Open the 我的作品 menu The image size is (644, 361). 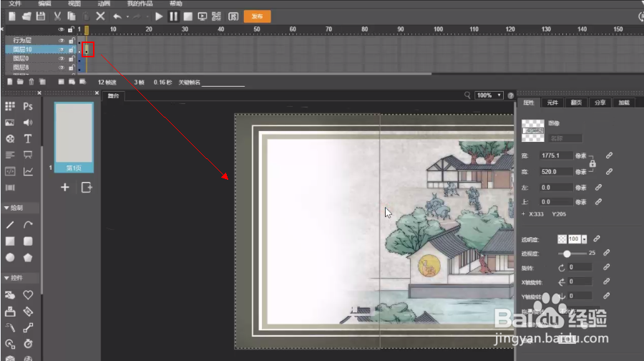pyautogui.click(x=140, y=4)
